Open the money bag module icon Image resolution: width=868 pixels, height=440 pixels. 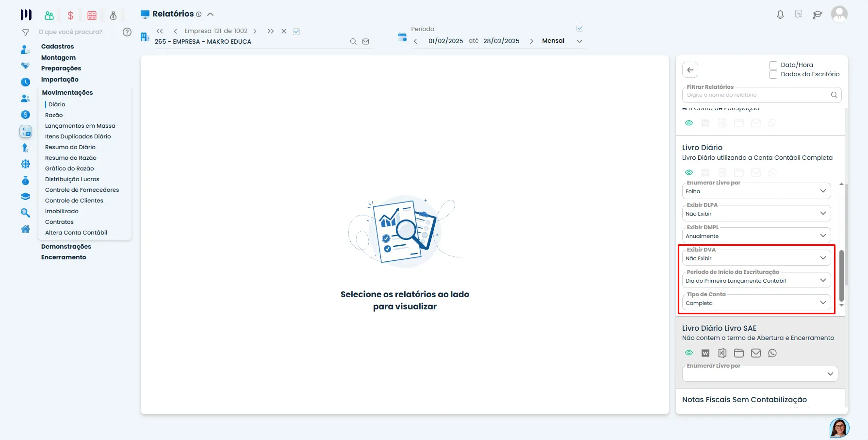[x=113, y=16]
